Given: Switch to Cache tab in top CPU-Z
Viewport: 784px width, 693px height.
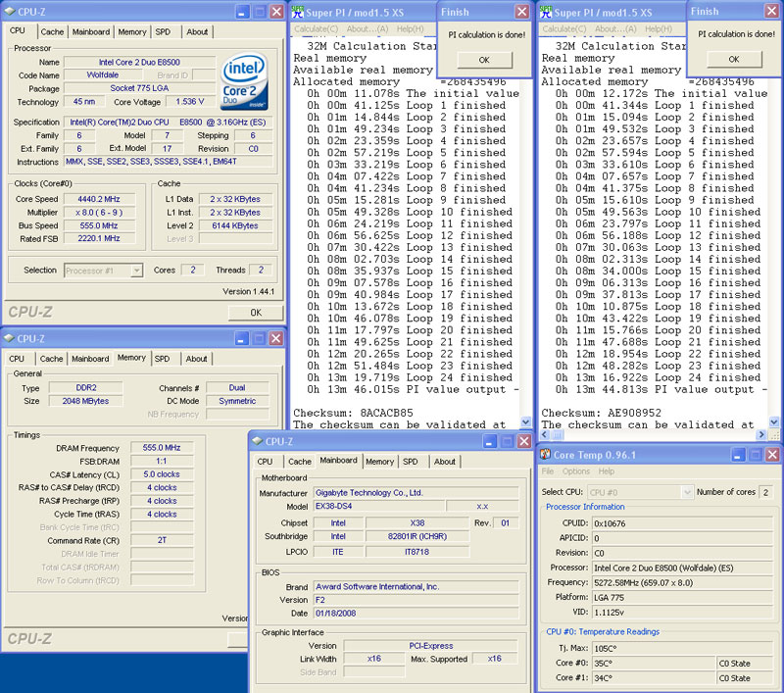Looking at the screenshot, I should [52, 31].
